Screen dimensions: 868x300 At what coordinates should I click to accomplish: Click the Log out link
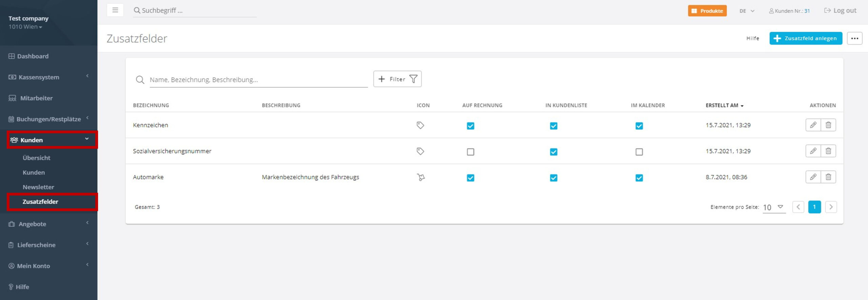coord(840,11)
